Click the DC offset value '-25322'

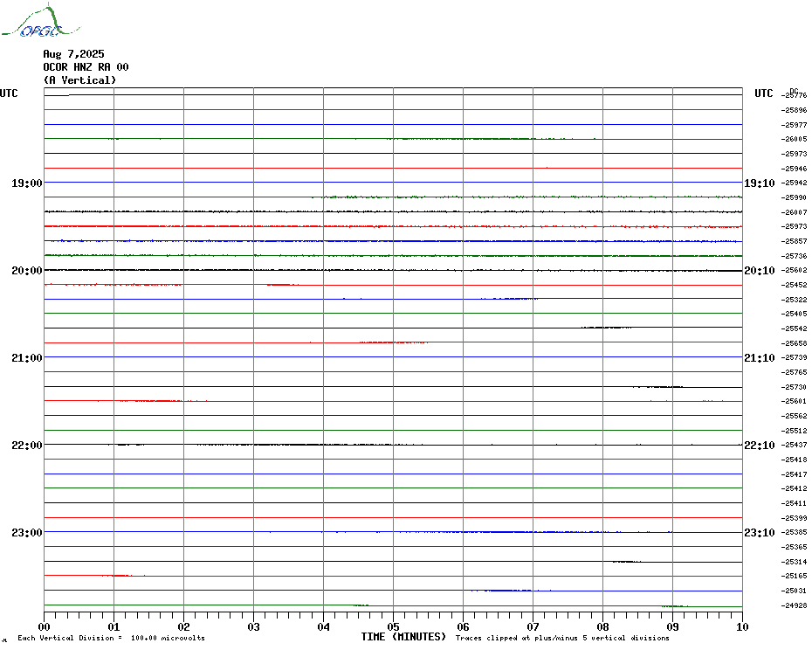click(x=794, y=300)
